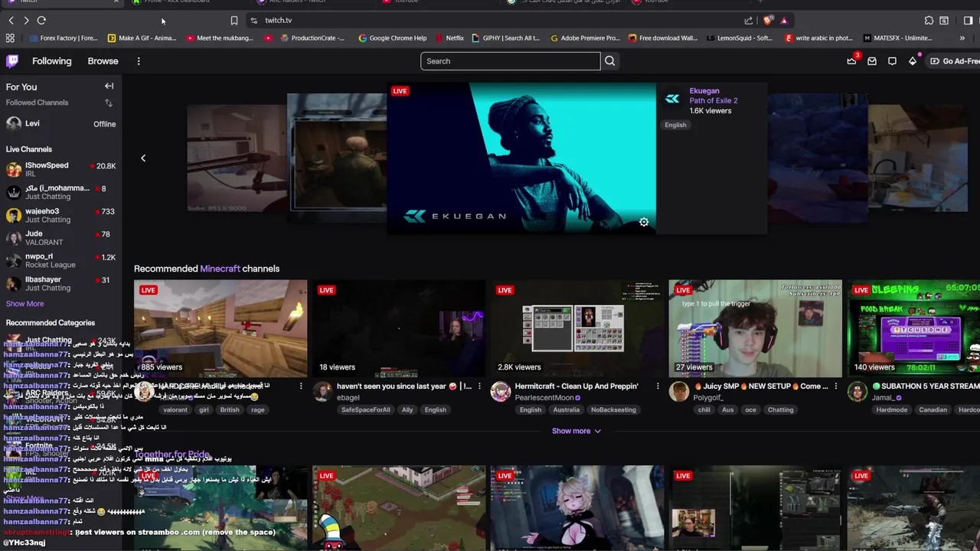Open ebagel channel name

[x=348, y=398]
